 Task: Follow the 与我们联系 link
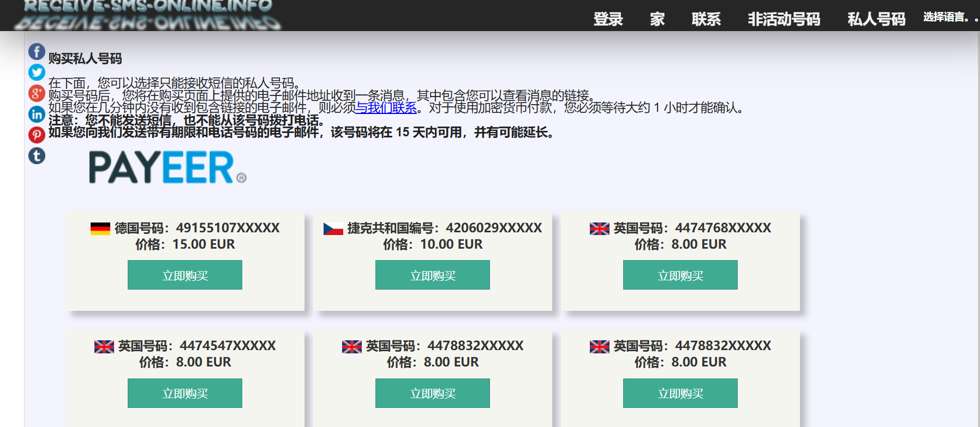pos(386,107)
